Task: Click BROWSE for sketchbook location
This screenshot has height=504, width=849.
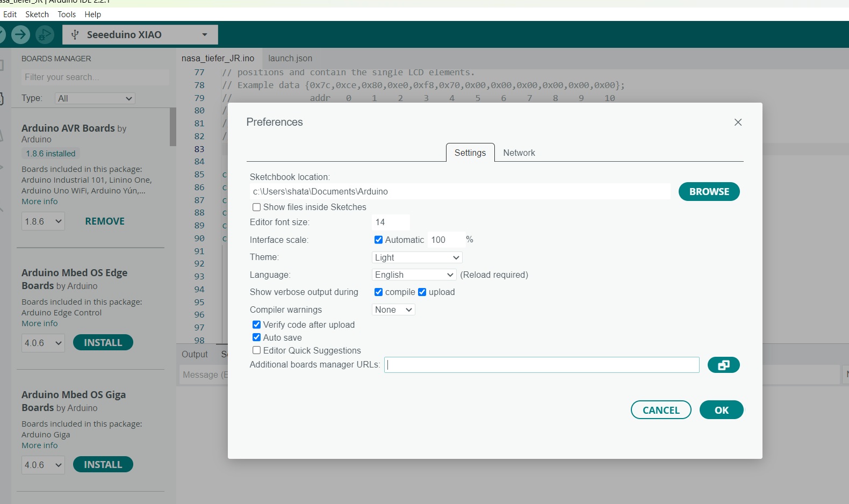Action: click(x=709, y=191)
